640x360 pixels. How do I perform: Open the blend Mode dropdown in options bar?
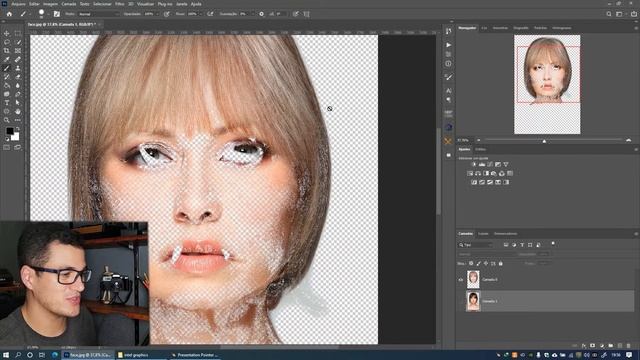pyautogui.click(x=98, y=14)
